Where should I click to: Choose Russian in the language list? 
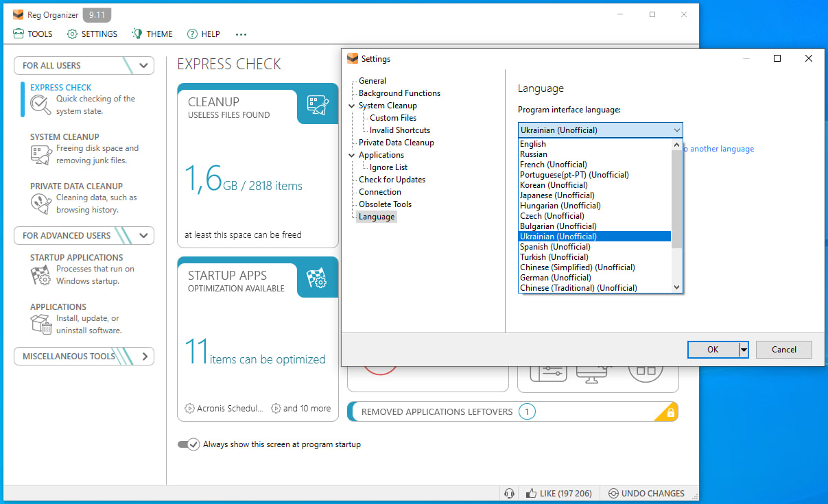(595, 154)
